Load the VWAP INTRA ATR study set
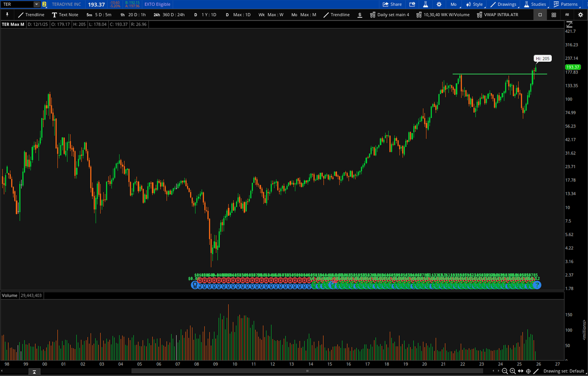Image resolution: width=588 pixels, height=376 pixels. click(497, 15)
